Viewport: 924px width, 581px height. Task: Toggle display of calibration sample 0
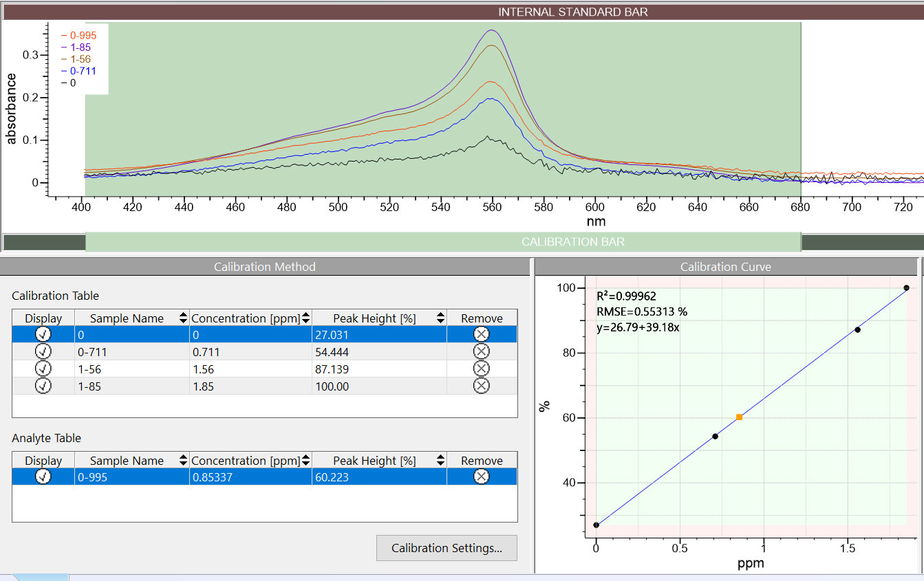[x=43, y=334]
